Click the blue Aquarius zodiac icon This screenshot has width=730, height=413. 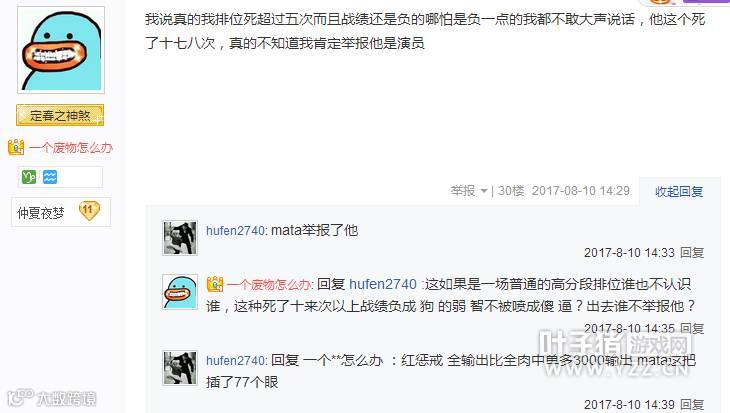(x=50, y=177)
